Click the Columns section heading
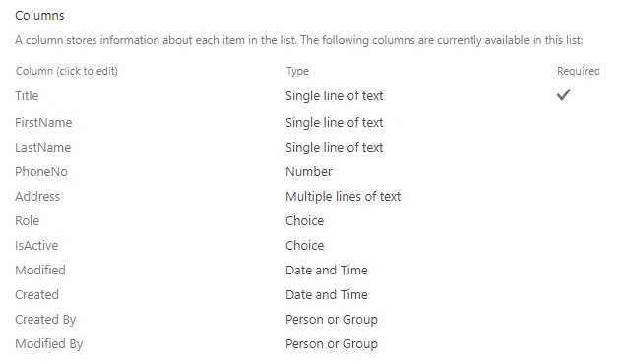The height and width of the screenshot is (364, 631). pyautogui.click(x=39, y=16)
